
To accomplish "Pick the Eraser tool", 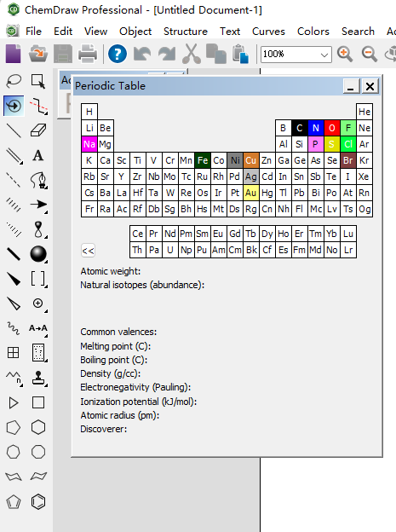I will pos(38,130).
